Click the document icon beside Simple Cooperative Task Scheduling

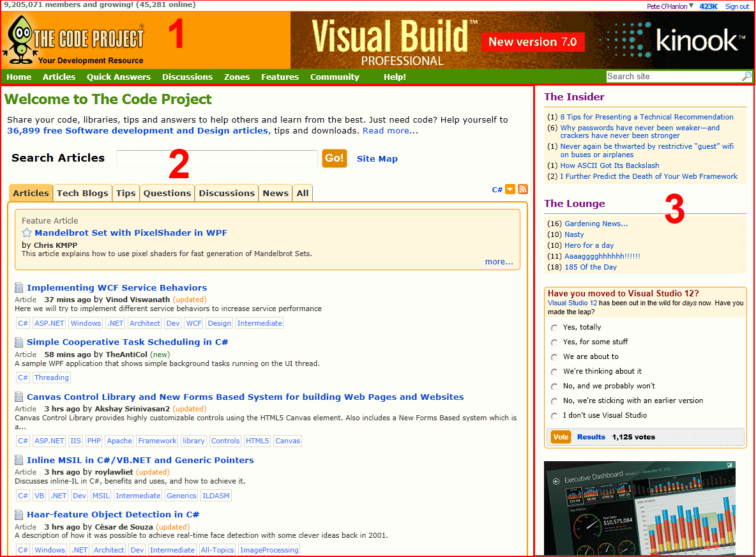click(x=19, y=342)
